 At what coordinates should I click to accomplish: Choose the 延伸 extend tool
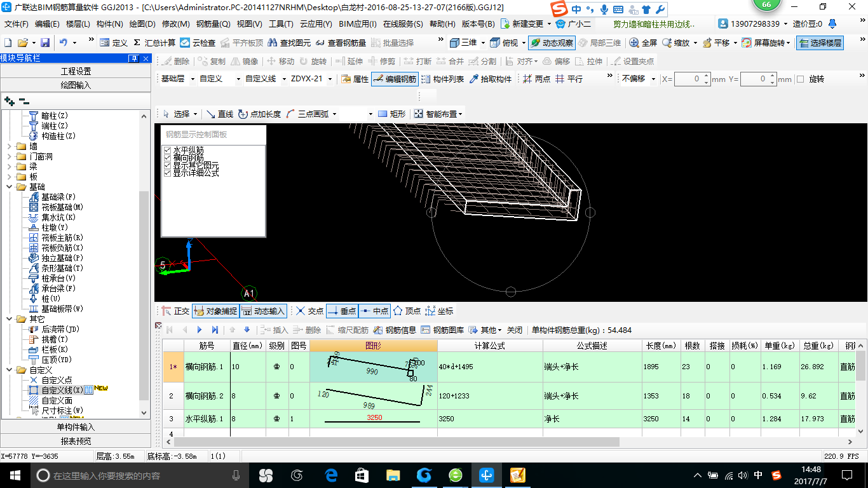(349, 61)
